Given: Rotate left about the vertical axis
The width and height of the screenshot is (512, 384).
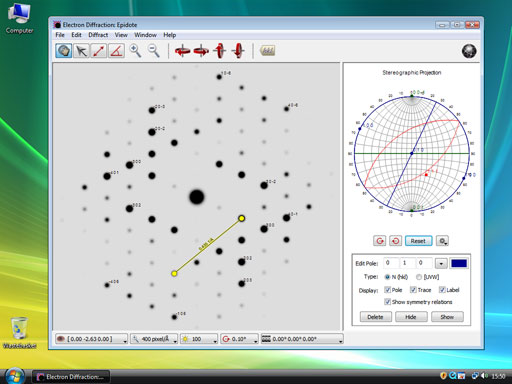Looking at the screenshot, I should 182,51.
